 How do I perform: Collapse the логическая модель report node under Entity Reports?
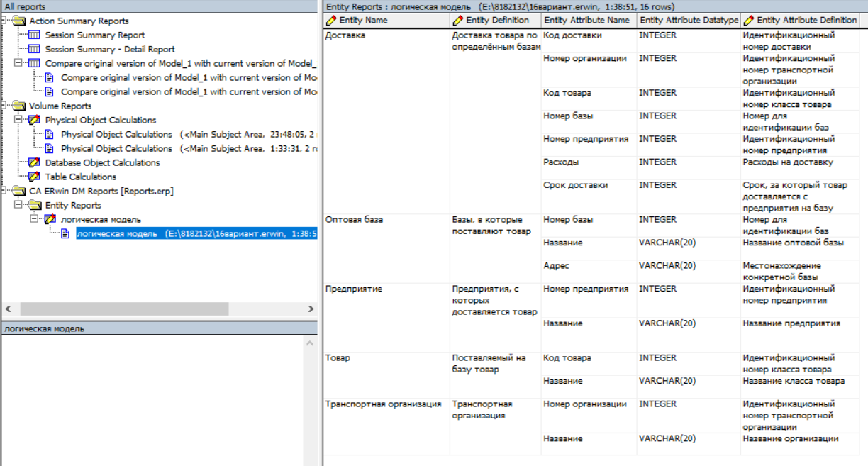(35, 219)
